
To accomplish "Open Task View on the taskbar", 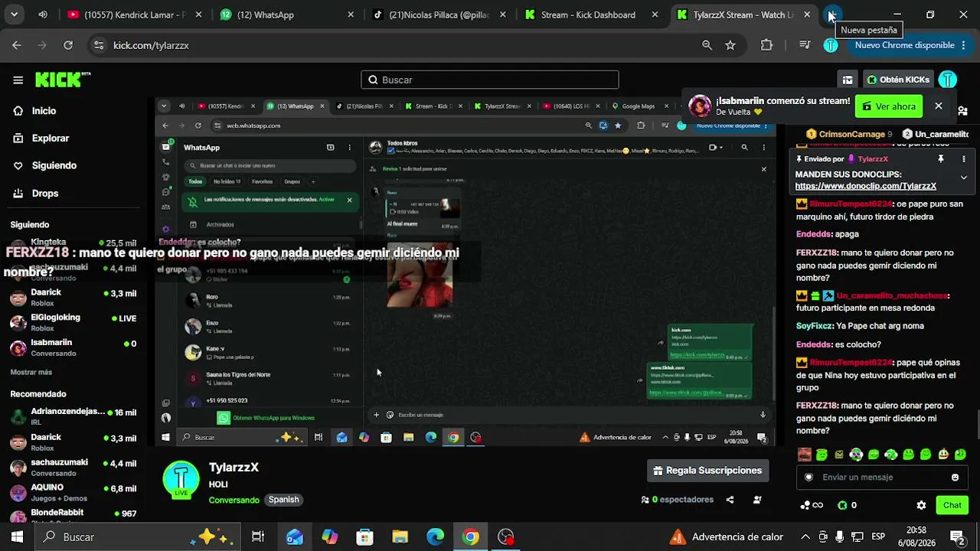I will [258, 537].
